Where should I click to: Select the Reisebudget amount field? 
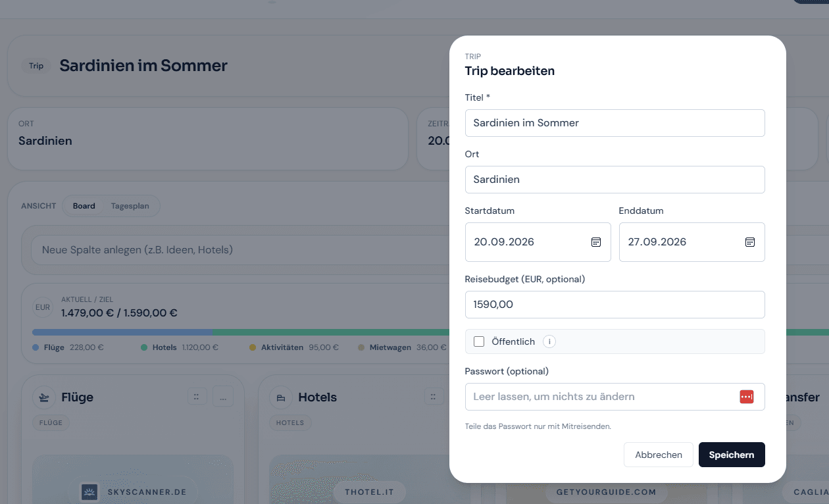(615, 305)
